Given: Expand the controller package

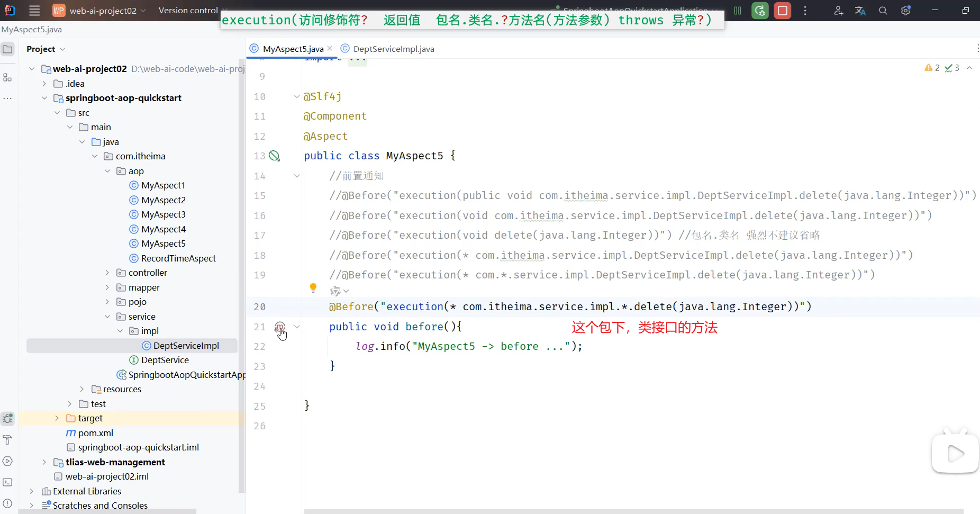Looking at the screenshot, I should tap(107, 273).
